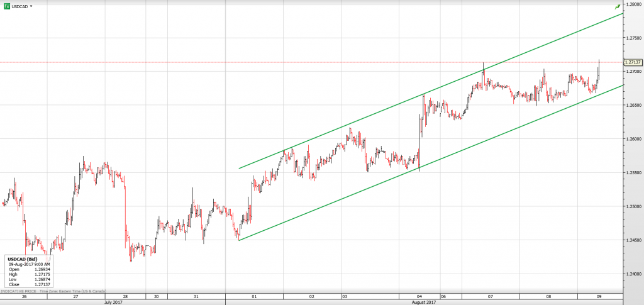644x305 pixels.
Task: Click the 1.28000 price axis label
Action: [x=632, y=4]
